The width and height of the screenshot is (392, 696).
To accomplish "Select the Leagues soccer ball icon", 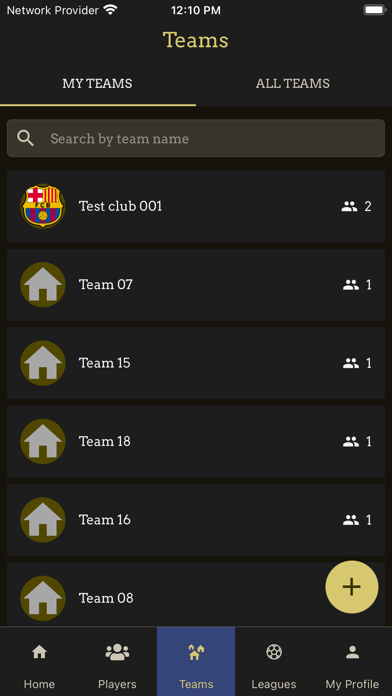I will pos(274,652).
